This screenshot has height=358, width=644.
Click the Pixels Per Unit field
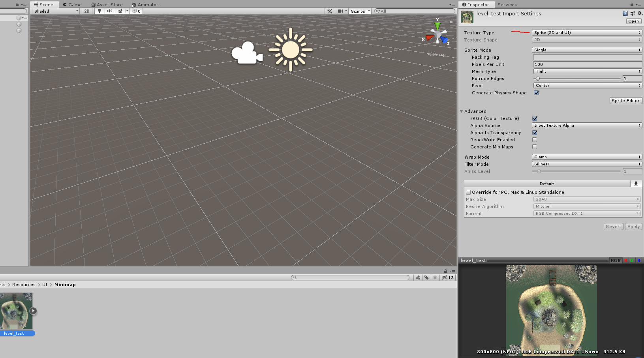tap(588, 64)
